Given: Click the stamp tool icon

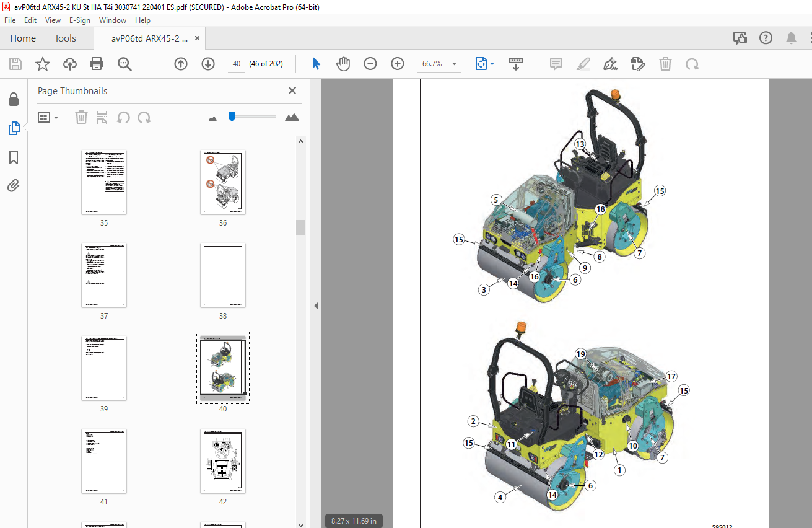Looking at the screenshot, I should click(x=638, y=64).
